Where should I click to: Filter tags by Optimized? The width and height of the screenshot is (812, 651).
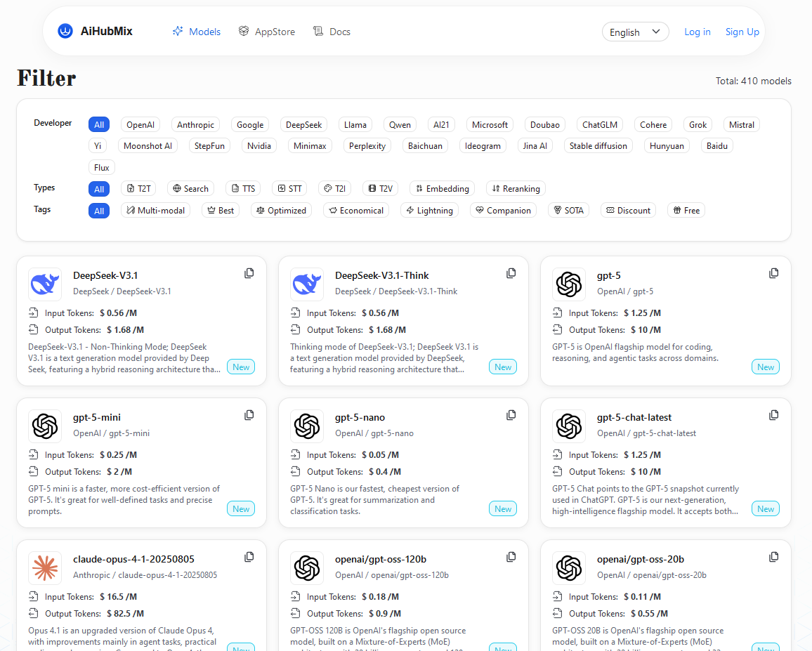coord(281,210)
